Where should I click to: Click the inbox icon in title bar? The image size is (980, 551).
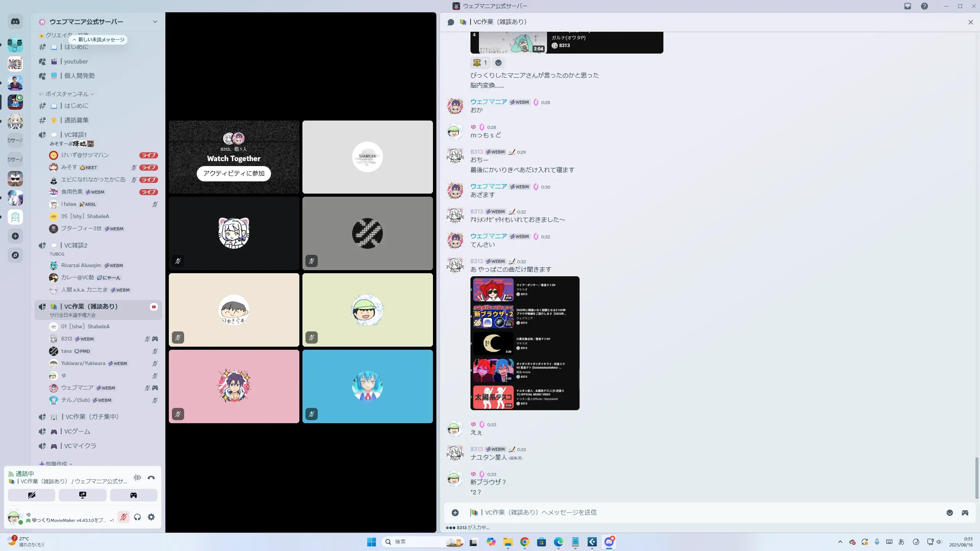907,6
